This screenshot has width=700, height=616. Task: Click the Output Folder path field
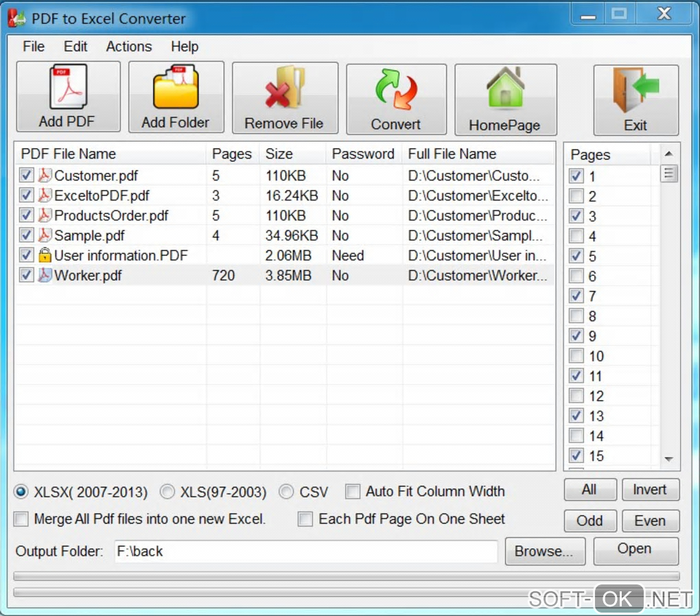pos(306,552)
